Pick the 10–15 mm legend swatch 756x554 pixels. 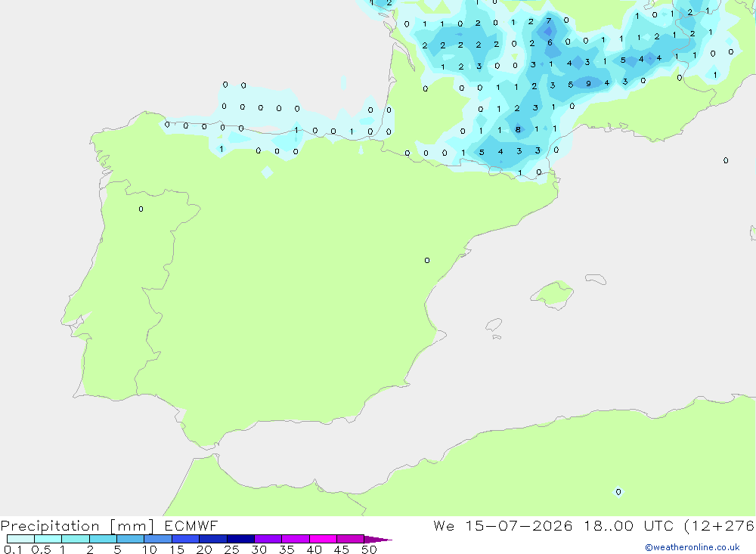click(x=158, y=539)
